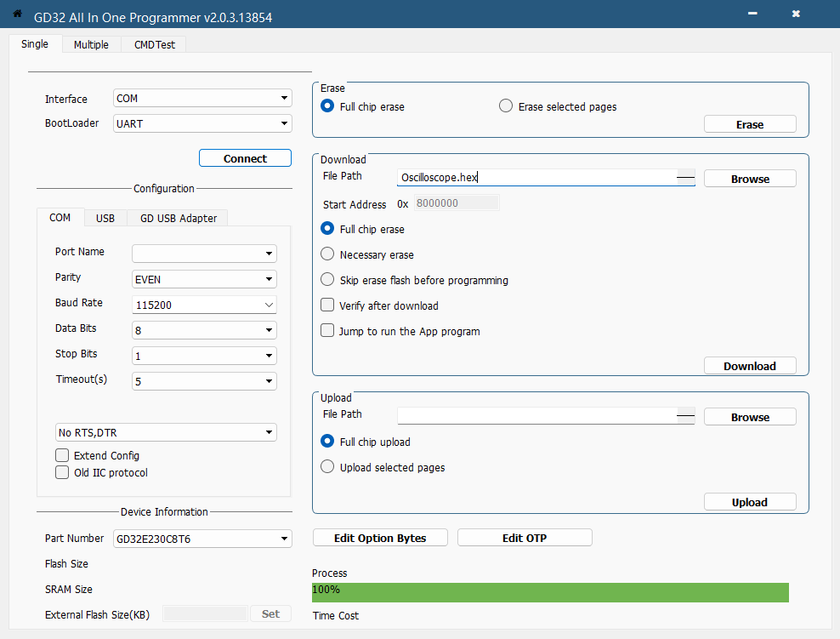Open the GD USB Adapter tab
This screenshot has height=639, width=840.
179,219
